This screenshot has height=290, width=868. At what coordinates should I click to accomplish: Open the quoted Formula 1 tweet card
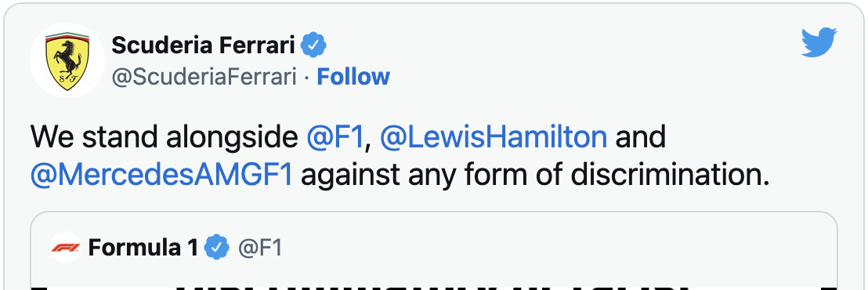point(433,251)
